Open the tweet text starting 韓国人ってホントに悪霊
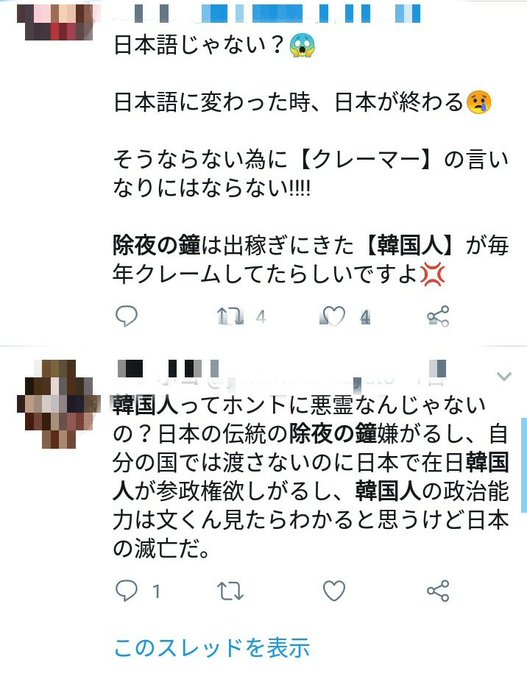Screen dimensions: 527x679 coord(311,477)
